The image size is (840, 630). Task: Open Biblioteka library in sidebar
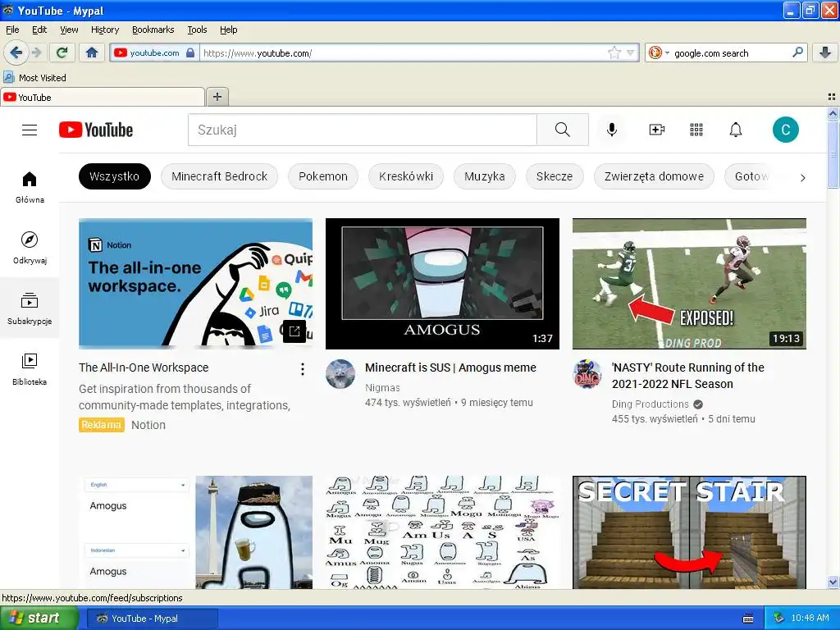30,369
